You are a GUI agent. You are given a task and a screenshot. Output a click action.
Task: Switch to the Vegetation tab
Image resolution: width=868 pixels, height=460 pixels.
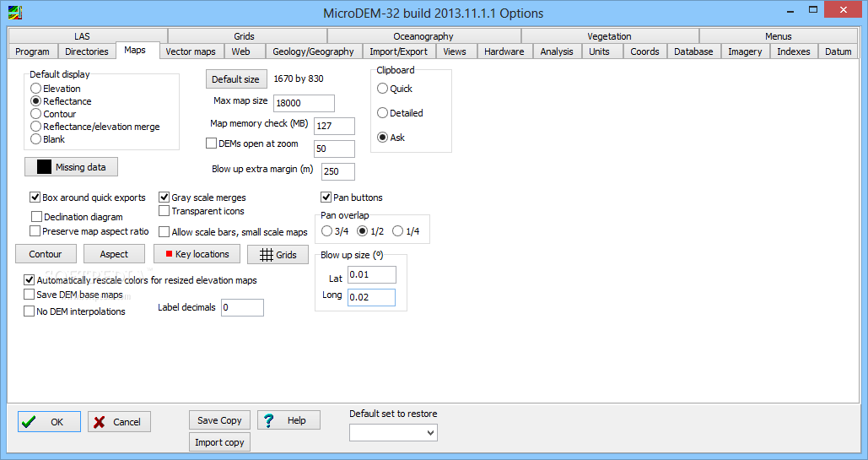(610, 36)
